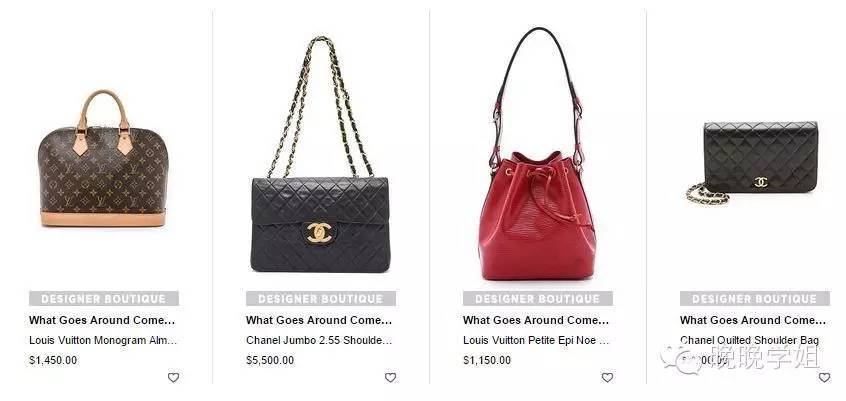View the small Chanel quilted bag photo
Screen dimensions: 846x401
click(752, 162)
